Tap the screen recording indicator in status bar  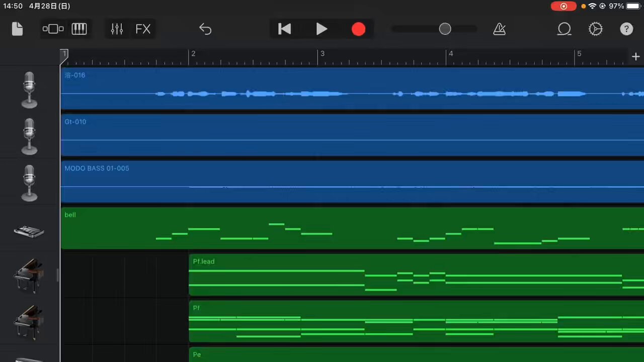tap(563, 6)
